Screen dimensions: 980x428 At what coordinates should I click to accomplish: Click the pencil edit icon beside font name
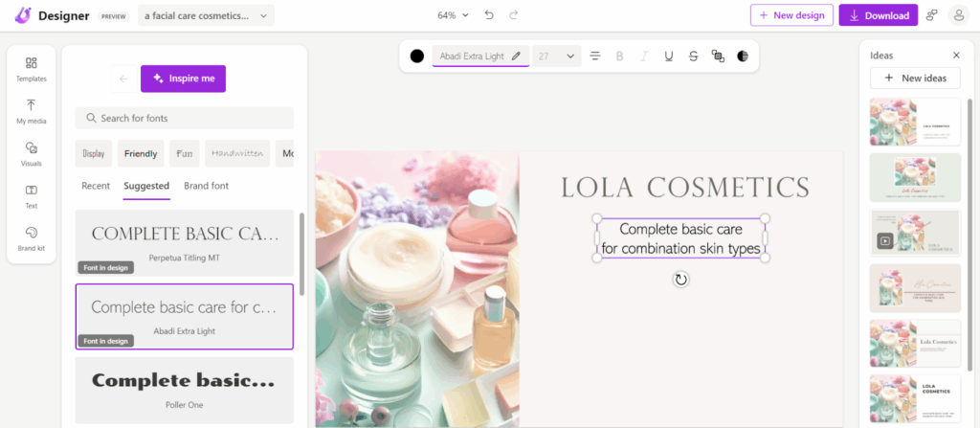[x=516, y=56]
